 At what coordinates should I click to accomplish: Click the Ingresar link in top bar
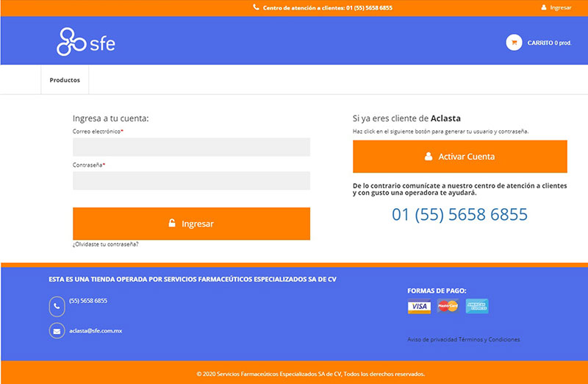[x=561, y=7]
